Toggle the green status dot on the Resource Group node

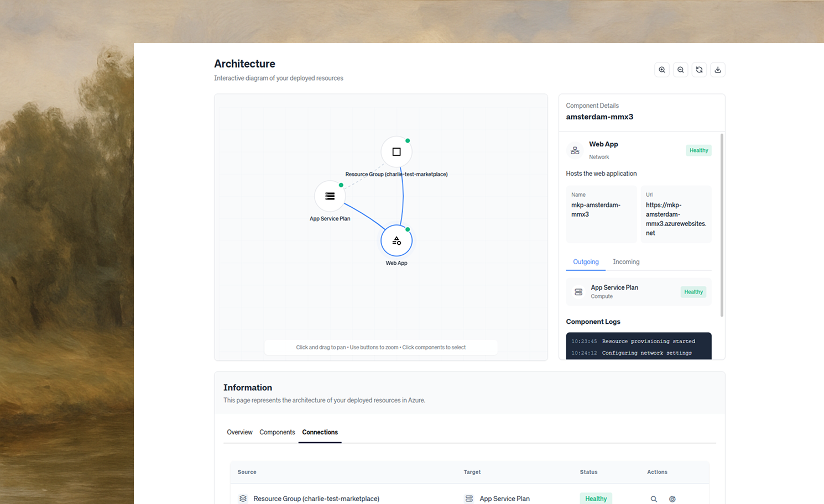click(408, 140)
